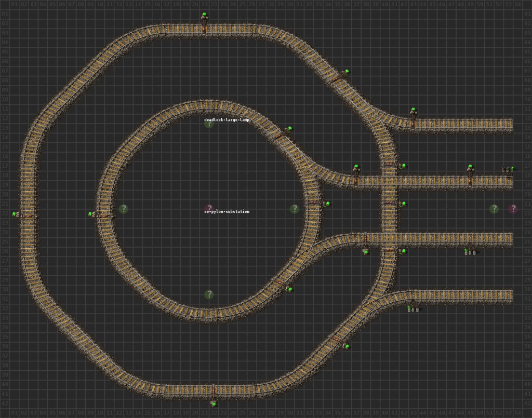
Task: Select the pink question-mark icon by the se-pylon-substation label
Action: click(x=209, y=209)
